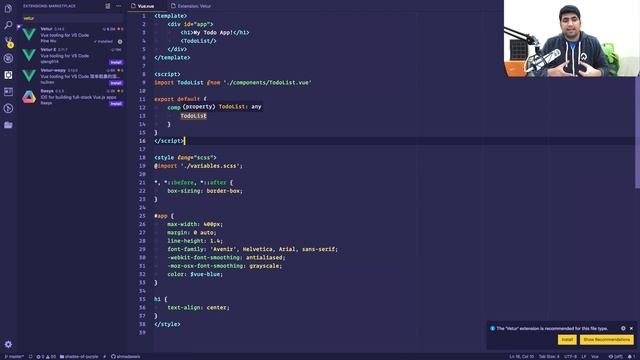Click Ln 16, Col 10 cursor position
Image resolution: width=640 pixels, height=360 pixels.
point(521,356)
